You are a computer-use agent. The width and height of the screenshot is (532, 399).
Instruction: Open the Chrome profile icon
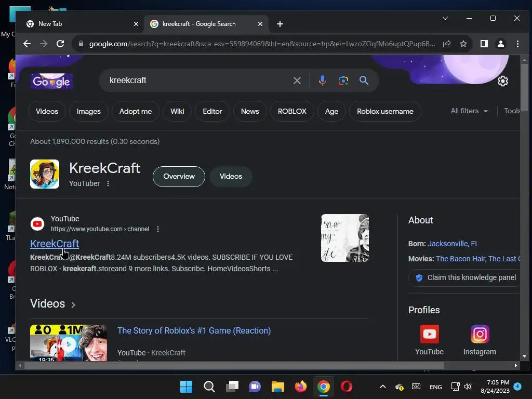click(x=500, y=44)
